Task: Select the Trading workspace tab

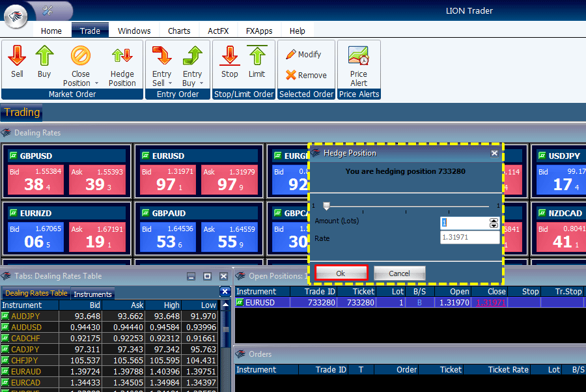Action: tap(21, 113)
